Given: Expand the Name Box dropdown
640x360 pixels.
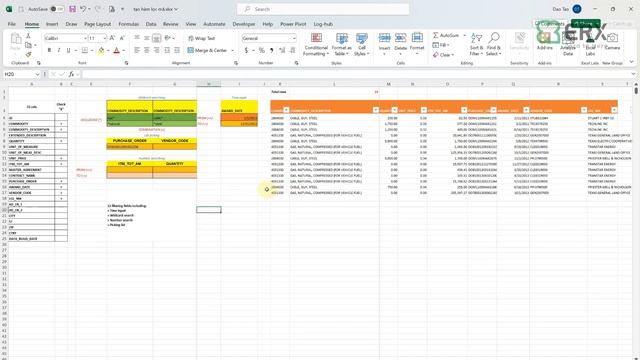Looking at the screenshot, I should pos(37,74).
